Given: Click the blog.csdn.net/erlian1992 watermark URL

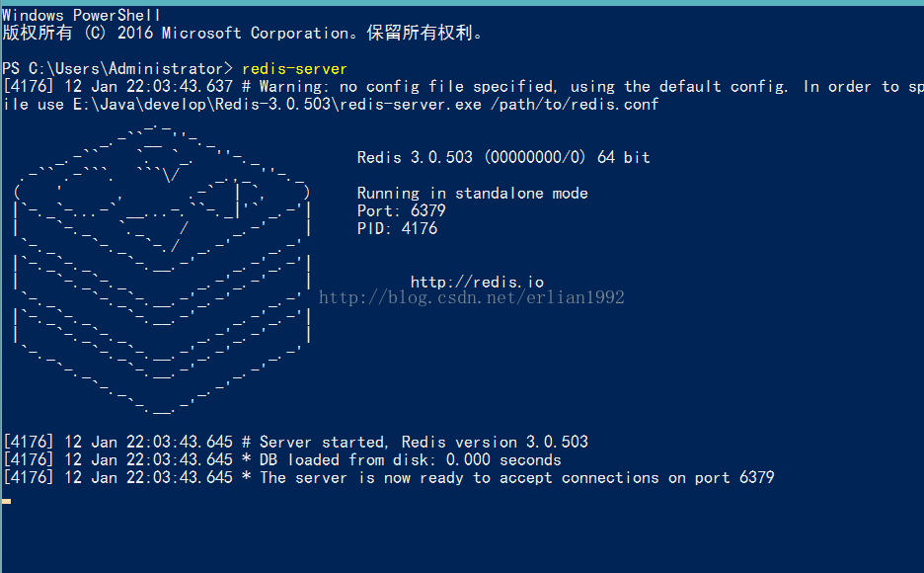Looking at the screenshot, I should pyautogui.click(x=472, y=297).
